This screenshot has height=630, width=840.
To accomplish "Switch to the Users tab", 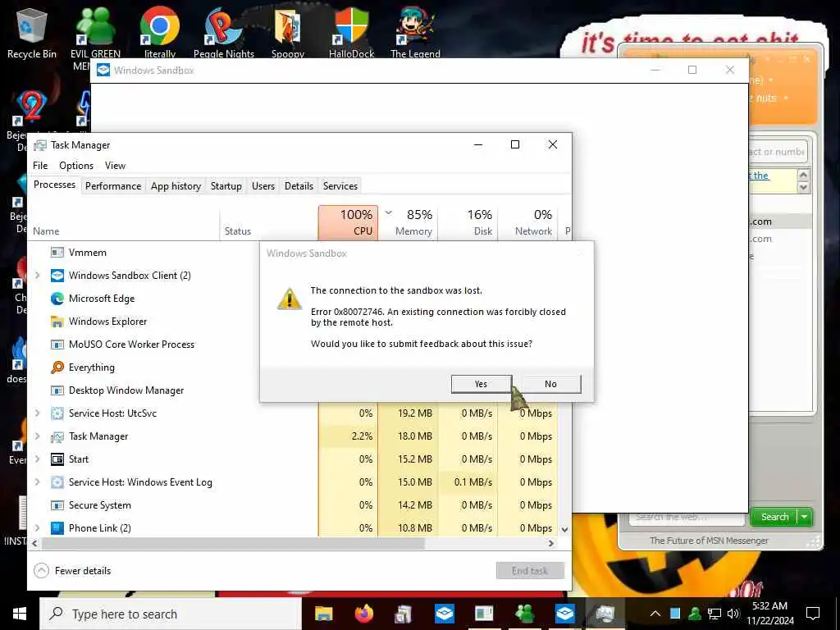I will coord(263,186).
